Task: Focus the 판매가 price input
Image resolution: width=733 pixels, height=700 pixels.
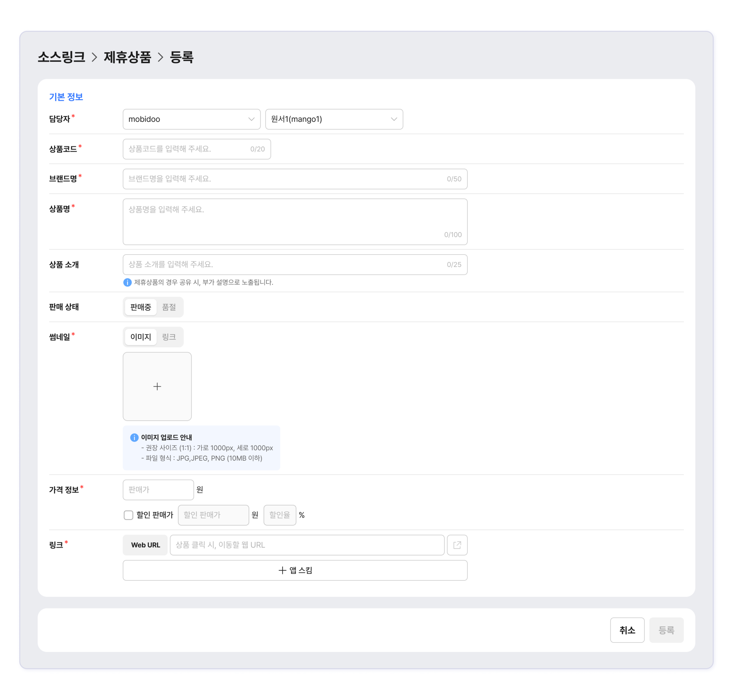Action: pos(158,490)
